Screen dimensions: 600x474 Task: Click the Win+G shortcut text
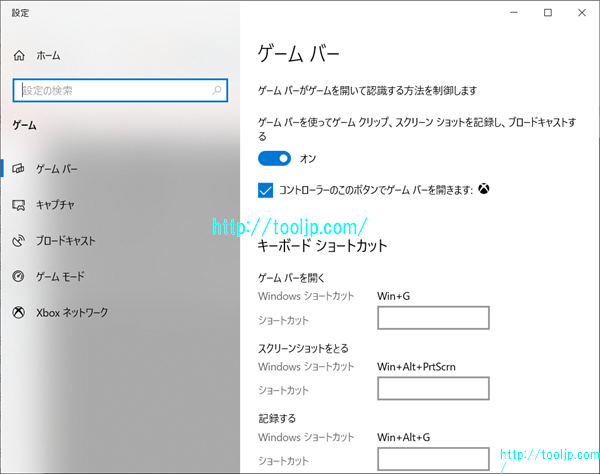[393, 296]
